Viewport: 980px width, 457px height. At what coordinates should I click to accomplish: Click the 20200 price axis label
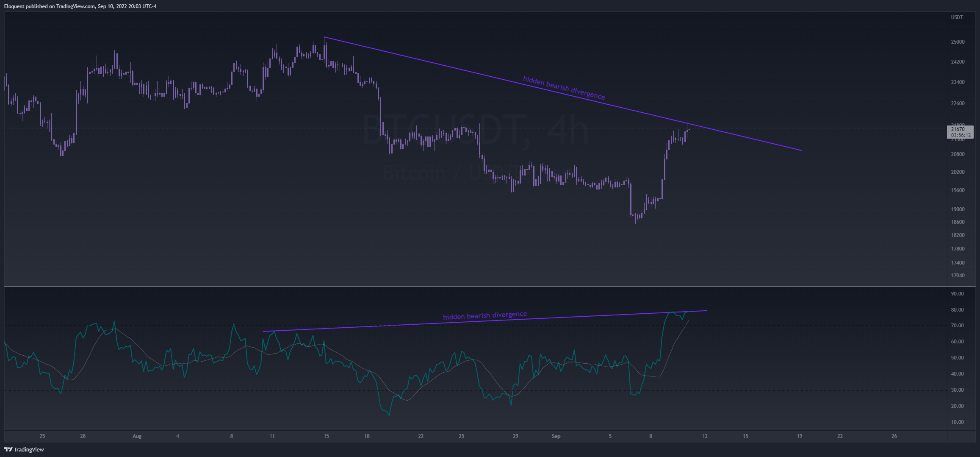point(958,172)
